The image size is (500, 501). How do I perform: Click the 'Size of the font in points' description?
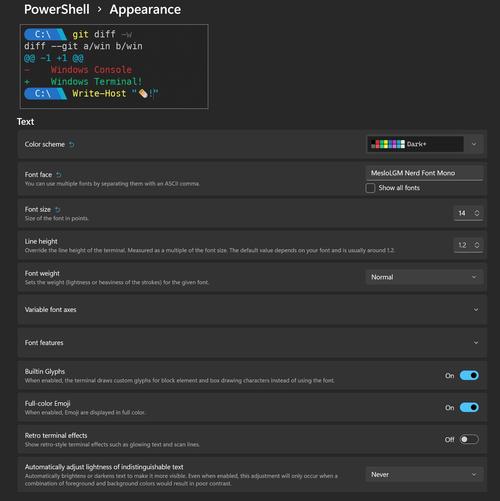coord(56,218)
